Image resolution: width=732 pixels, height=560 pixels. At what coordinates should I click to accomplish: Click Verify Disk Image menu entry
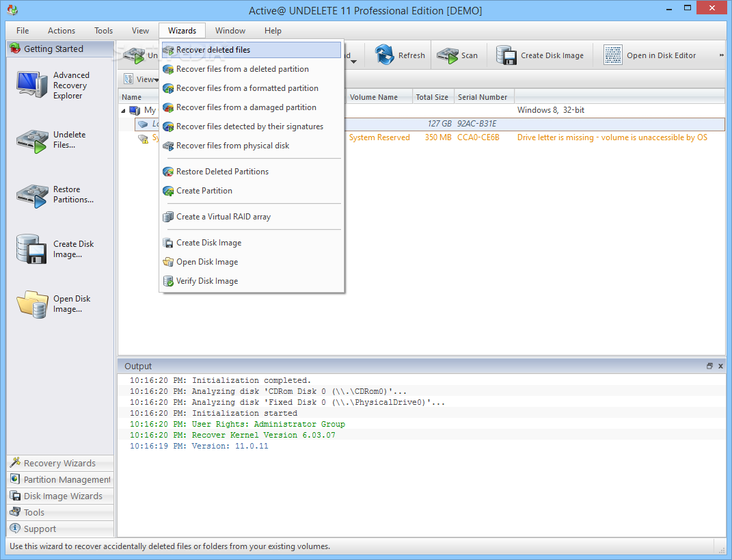coord(251,281)
